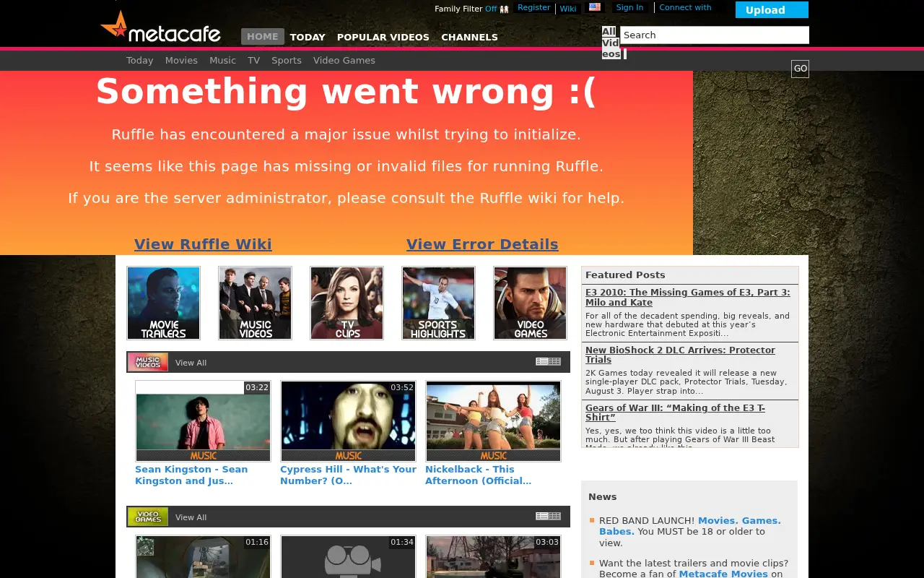Viewport: 924px width, 578px height.
Task: Click the US flag language icon
Action: (595, 7)
